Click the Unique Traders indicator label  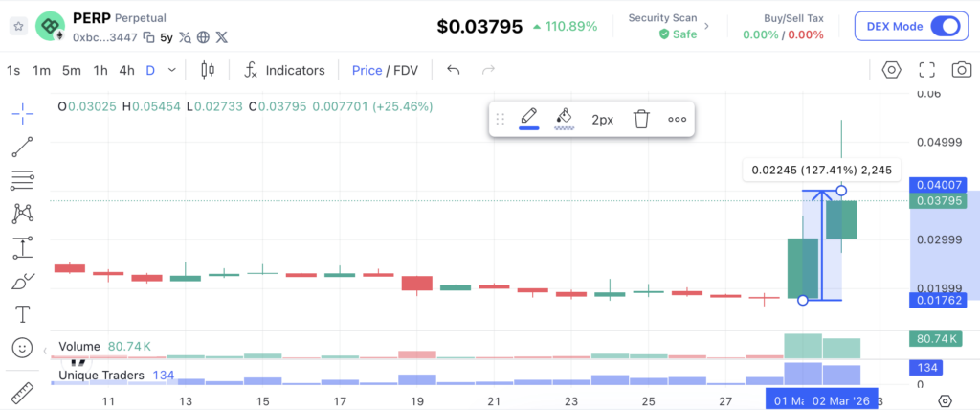coord(101,375)
